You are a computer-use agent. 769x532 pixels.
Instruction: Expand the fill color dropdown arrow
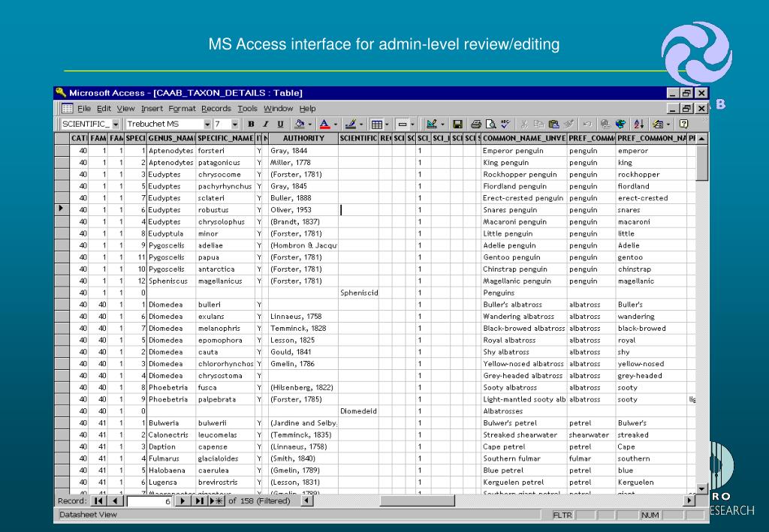click(310, 124)
